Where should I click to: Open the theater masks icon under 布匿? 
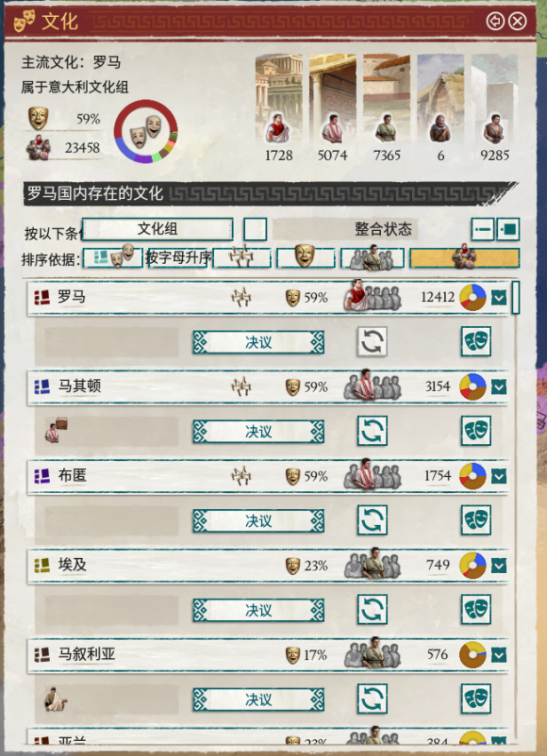point(475,519)
